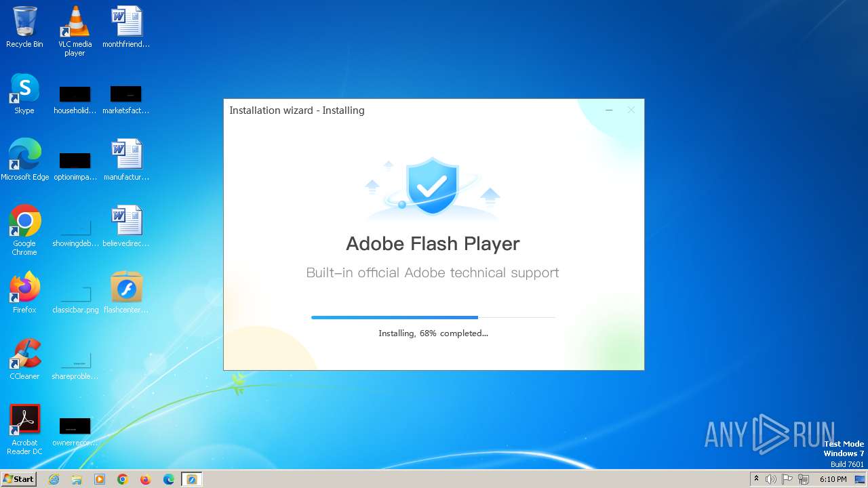Click the blue shield checkmark logo
The image size is (868, 488).
click(x=431, y=186)
